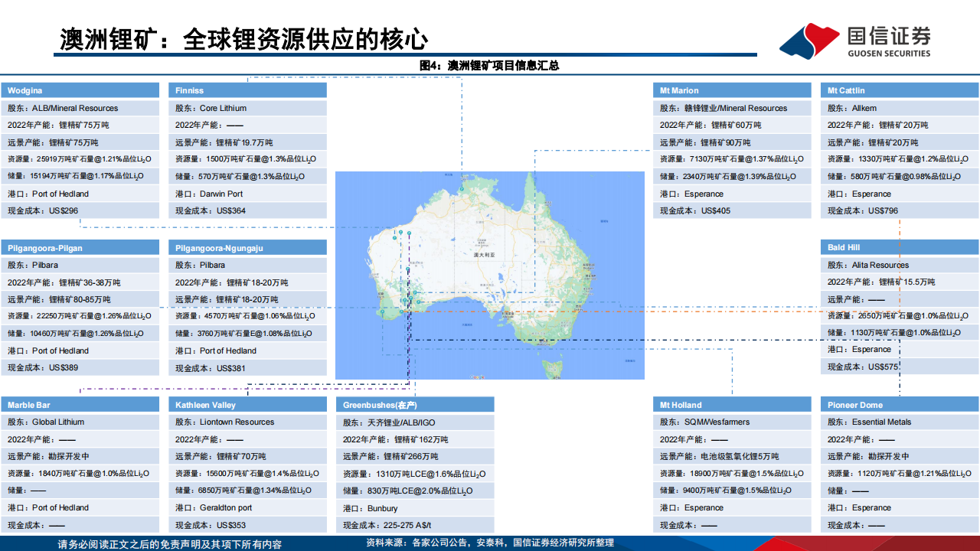This screenshot has width=980, height=551.
Task: Click the Australia map image
Action: 490,275
